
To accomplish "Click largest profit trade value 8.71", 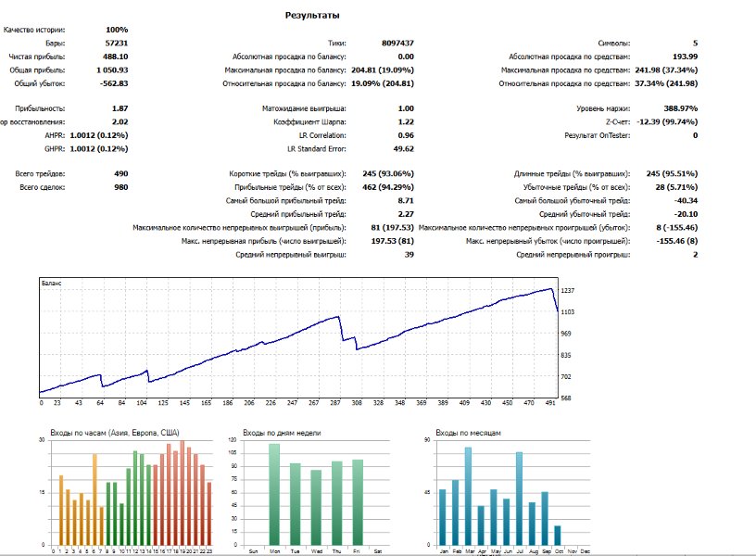I will click(x=406, y=200).
